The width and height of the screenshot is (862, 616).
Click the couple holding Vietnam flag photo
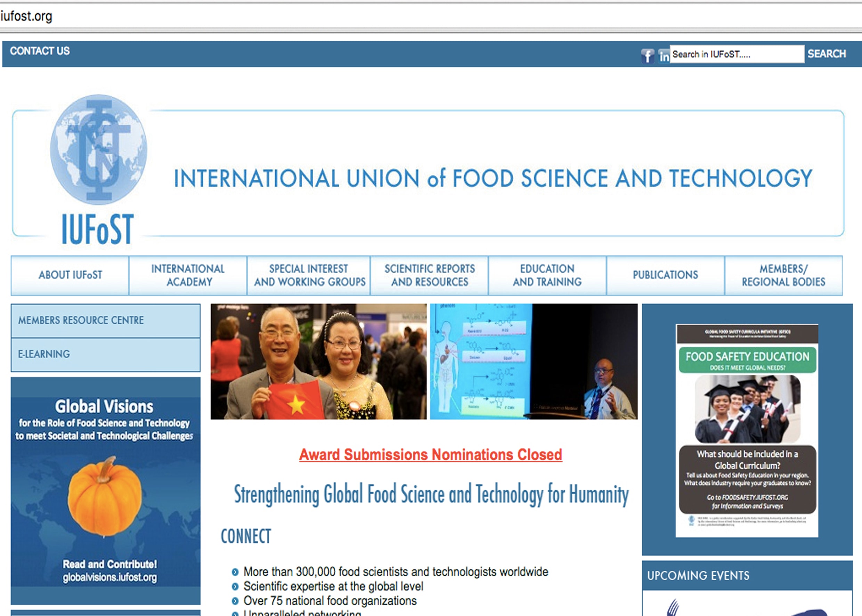[x=318, y=362]
